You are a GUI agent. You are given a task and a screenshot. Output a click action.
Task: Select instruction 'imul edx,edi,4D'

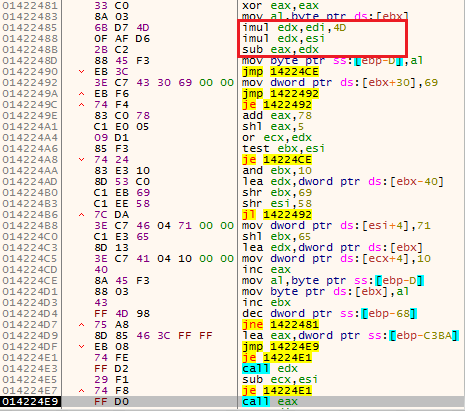coord(294,28)
